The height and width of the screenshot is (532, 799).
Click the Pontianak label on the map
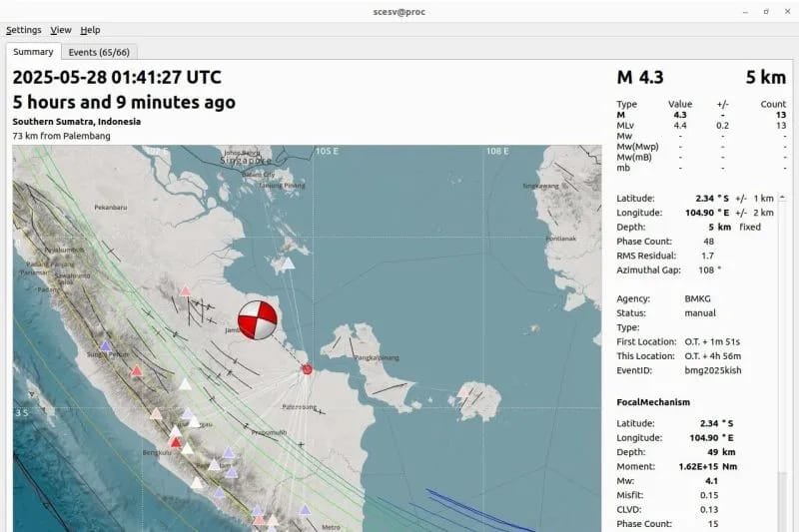[562, 239]
